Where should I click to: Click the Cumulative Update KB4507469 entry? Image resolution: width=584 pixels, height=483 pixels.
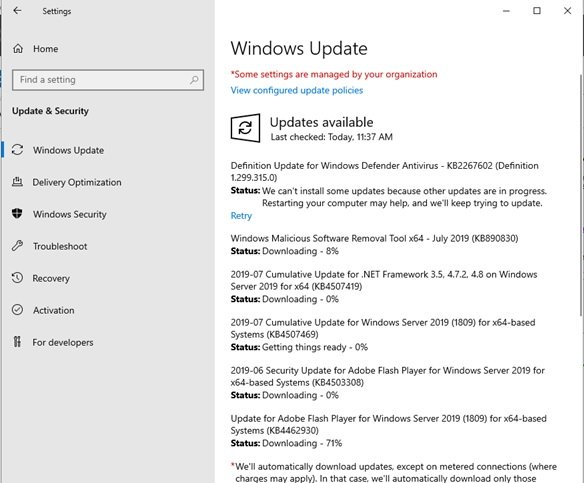pos(383,328)
